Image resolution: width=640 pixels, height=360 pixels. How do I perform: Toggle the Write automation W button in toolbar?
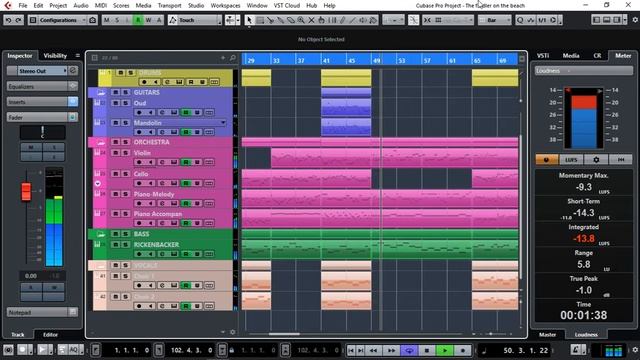[x=148, y=20]
